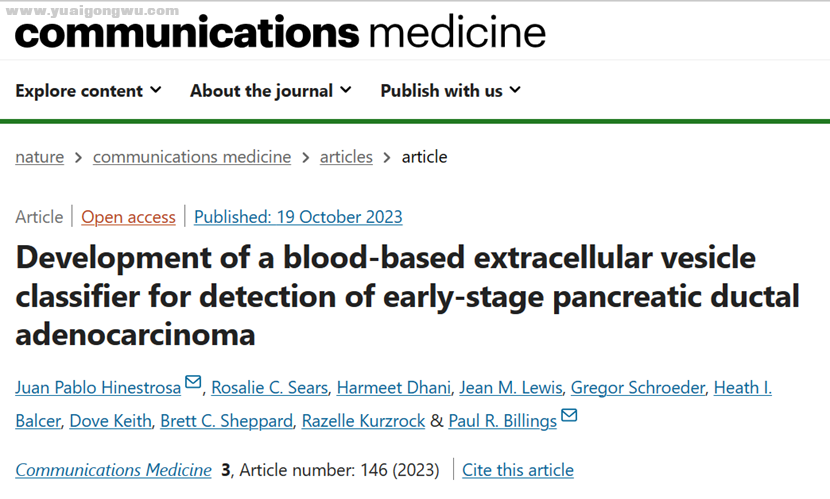This screenshot has width=830, height=499.
Task: Navigate to articles breadcrumb
Action: coord(346,157)
